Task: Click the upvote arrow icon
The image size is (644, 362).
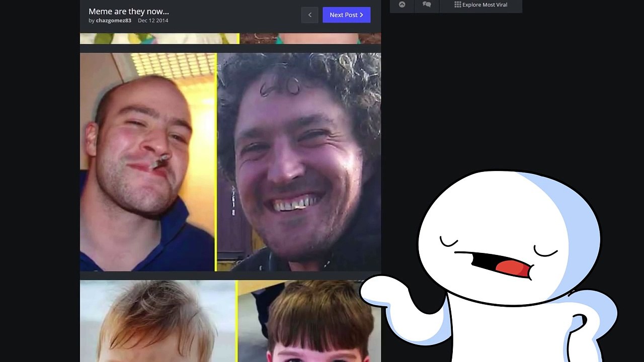Action: (x=402, y=5)
